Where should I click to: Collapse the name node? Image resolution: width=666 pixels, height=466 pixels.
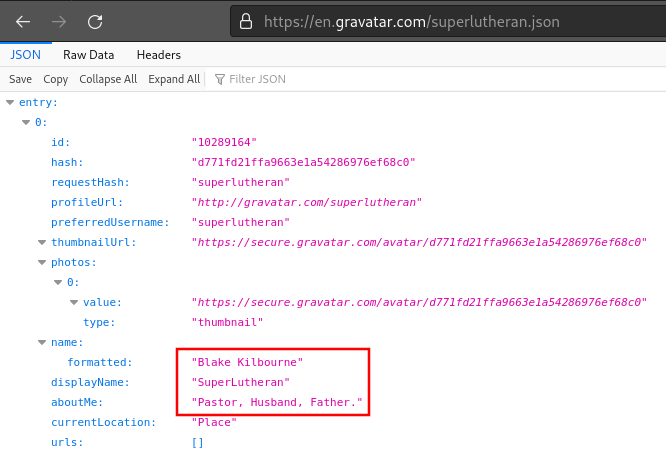click(42, 342)
